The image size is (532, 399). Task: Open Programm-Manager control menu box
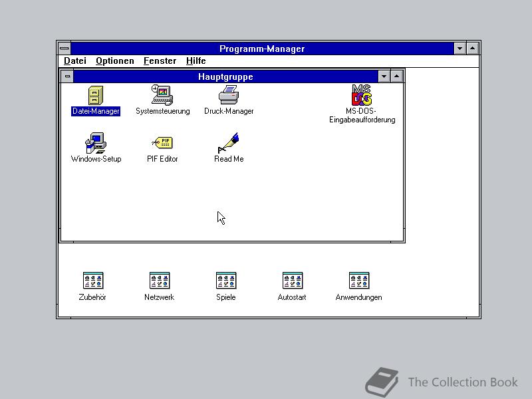65,49
